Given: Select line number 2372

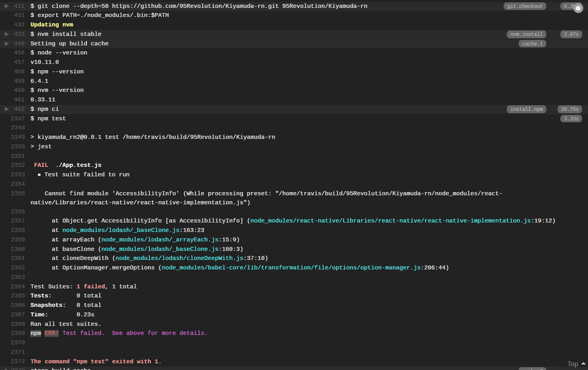Looking at the screenshot, I should tap(18, 361).
